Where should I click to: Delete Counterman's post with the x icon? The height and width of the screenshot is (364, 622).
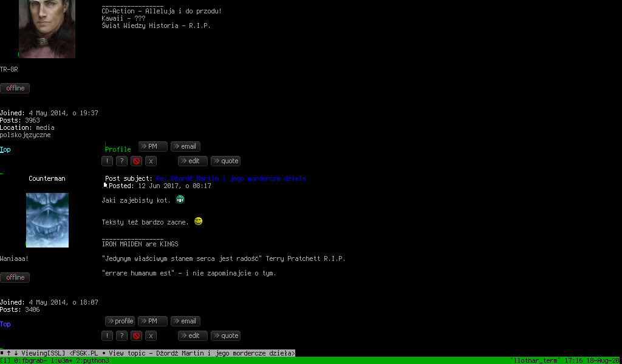[151, 336]
